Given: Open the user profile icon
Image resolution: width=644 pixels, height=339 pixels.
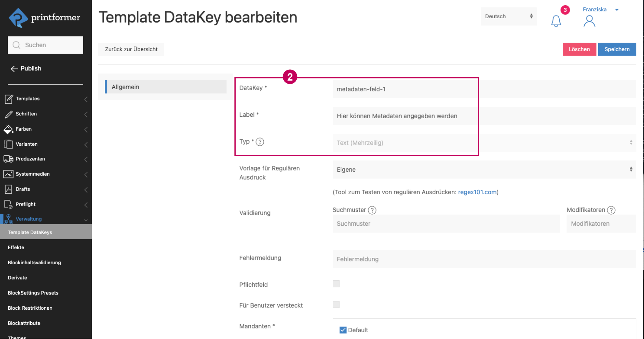Looking at the screenshot, I should tap(589, 21).
